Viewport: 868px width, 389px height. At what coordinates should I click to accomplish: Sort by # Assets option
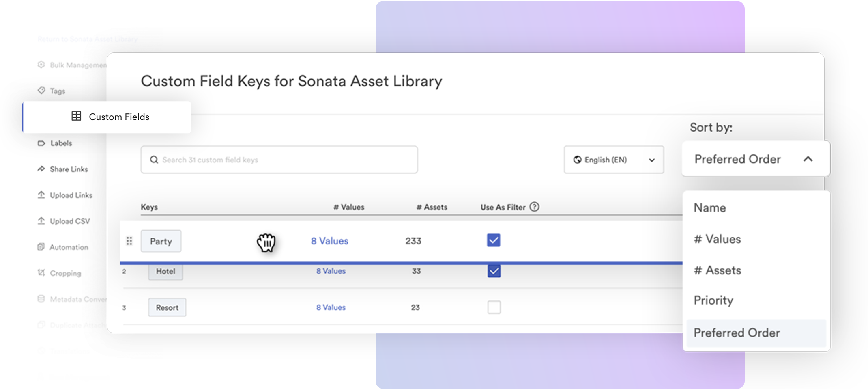pyautogui.click(x=717, y=270)
